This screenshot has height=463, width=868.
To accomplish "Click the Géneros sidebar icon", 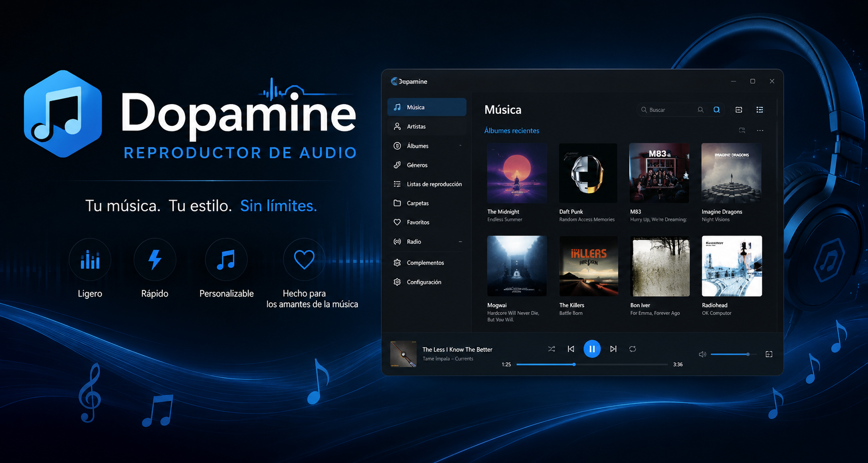I will pos(397,165).
